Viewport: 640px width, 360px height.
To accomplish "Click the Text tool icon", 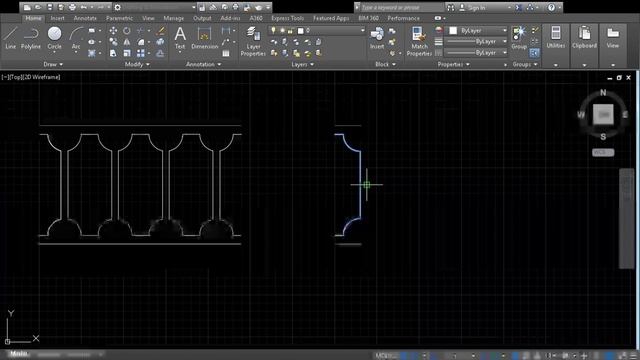I will [180, 38].
